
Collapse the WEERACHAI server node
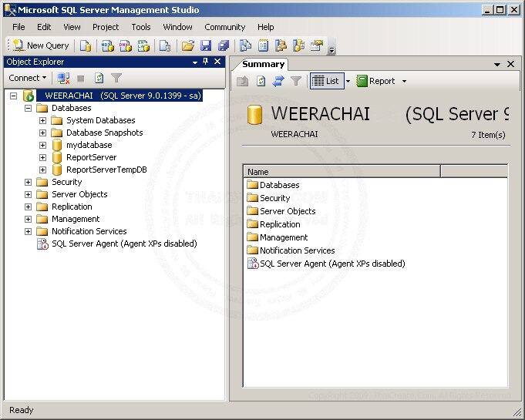(x=13, y=96)
